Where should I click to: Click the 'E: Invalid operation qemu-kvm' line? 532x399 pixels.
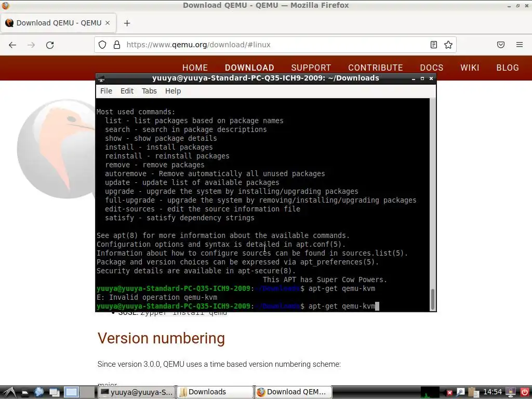pos(157,298)
